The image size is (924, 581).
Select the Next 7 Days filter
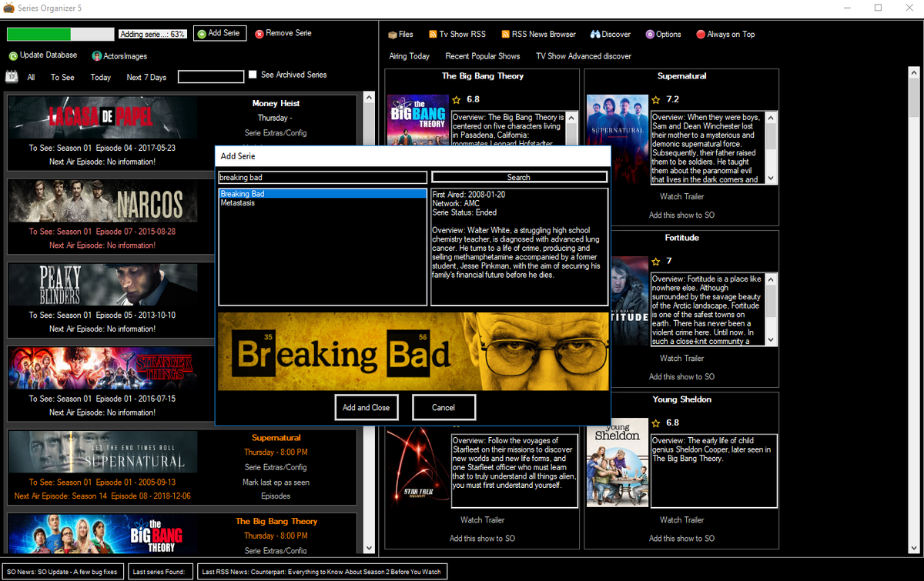coord(146,77)
